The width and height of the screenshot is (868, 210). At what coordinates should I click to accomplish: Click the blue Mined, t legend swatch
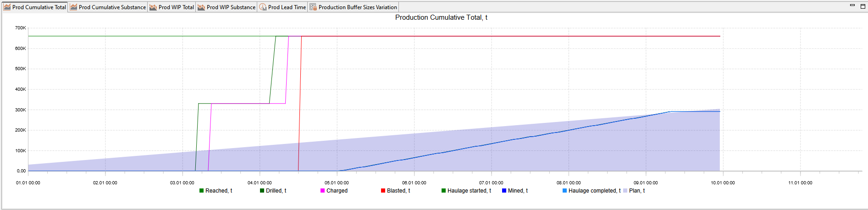[x=504, y=191]
